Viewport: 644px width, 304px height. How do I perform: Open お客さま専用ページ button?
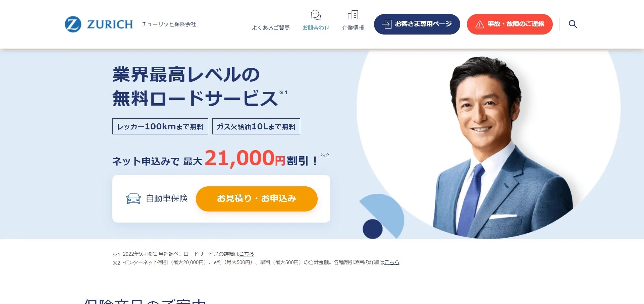[x=417, y=24]
